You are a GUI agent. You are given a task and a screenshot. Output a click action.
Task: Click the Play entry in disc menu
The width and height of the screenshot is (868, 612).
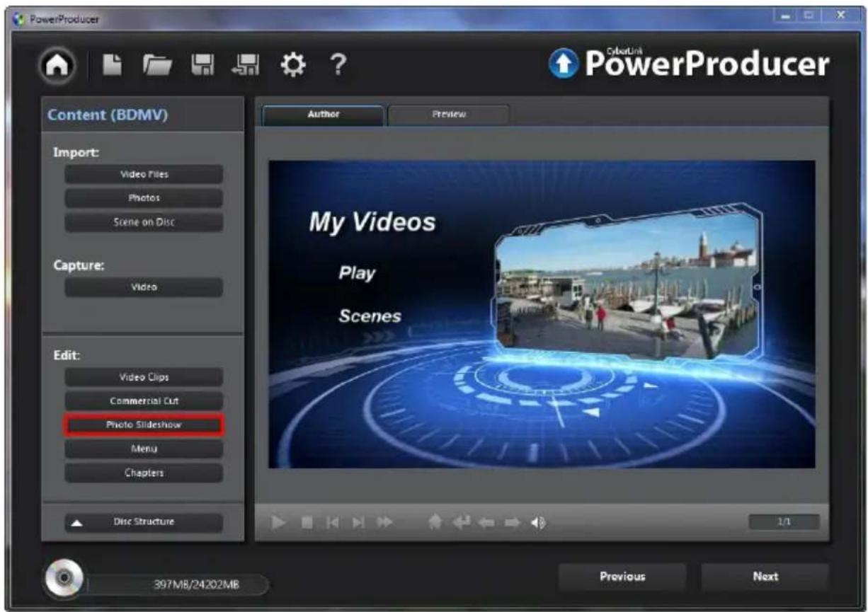pos(357,273)
